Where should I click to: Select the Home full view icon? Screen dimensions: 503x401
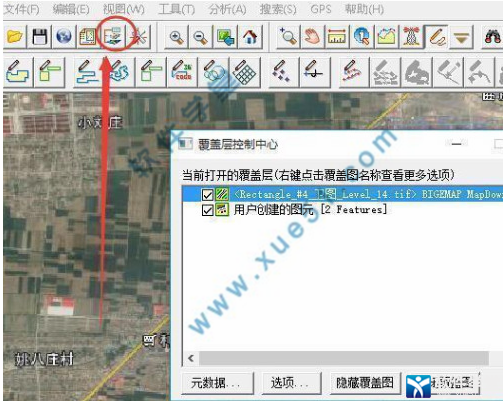pyautogui.click(x=250, y=37)
